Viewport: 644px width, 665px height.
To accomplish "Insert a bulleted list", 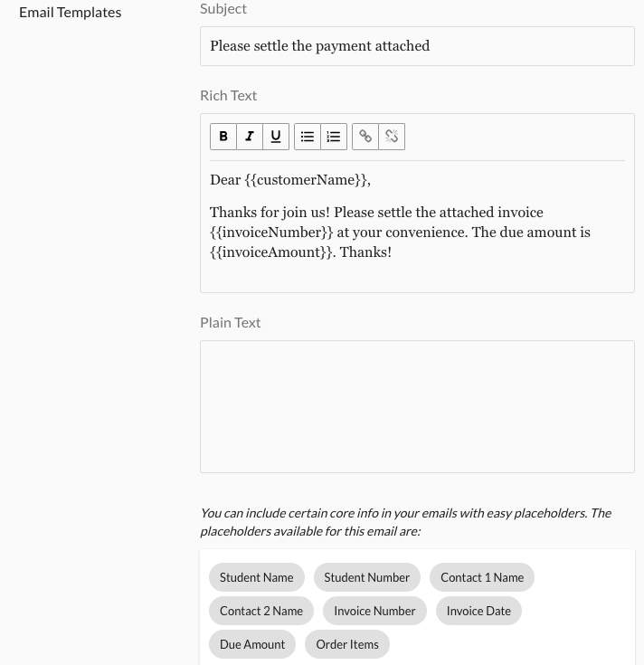I will [308, 137].
